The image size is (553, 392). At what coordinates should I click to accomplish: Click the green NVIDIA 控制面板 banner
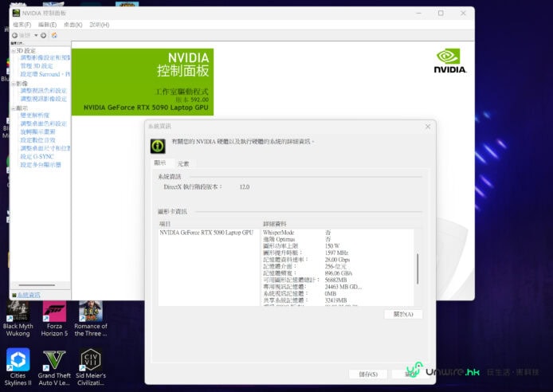[x=143, y=82]
